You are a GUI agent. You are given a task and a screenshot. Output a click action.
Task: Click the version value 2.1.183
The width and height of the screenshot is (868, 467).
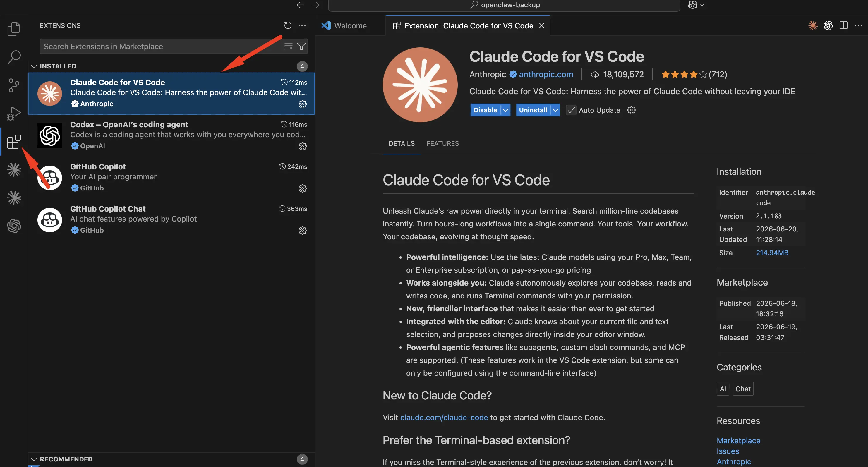pos(768,216)
